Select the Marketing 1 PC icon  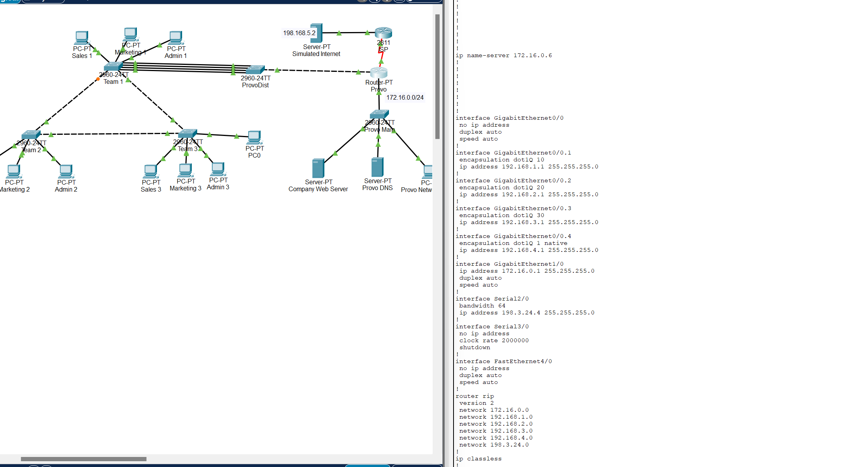click(131, 34)
